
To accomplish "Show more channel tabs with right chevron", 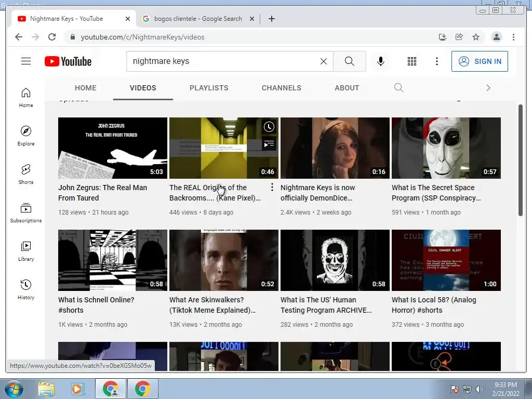I will click(x=488, y=88).
